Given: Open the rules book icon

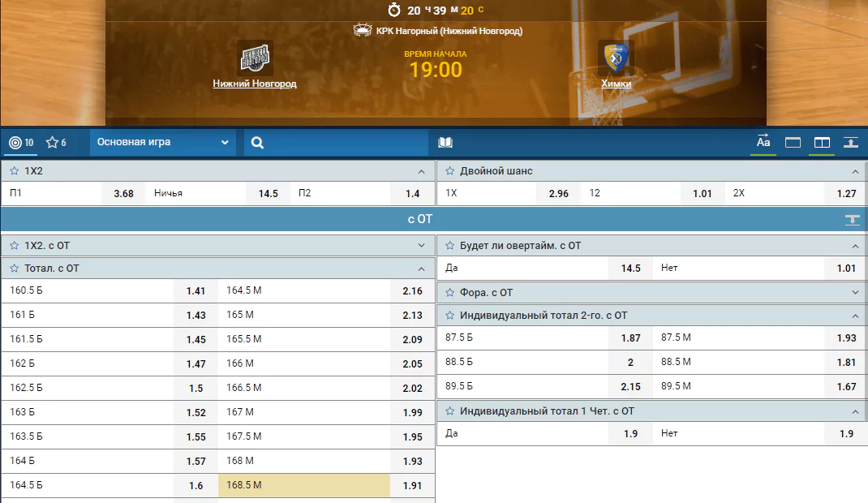Looking at the screenshot, I should coord(445,143).
